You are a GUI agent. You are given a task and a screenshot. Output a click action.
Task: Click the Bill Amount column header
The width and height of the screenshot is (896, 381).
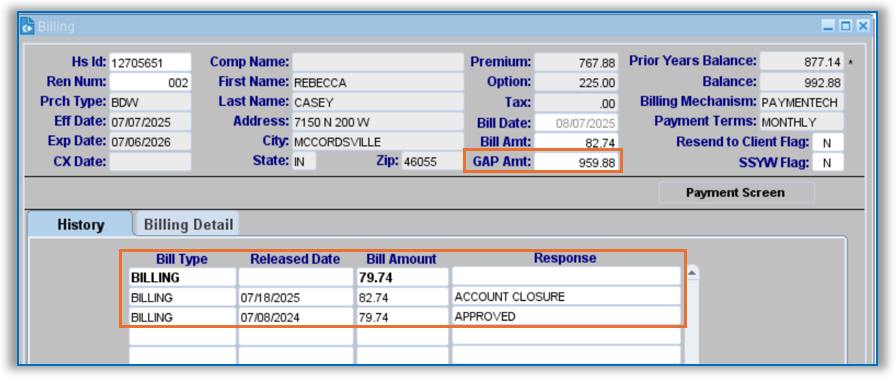(402, 259)
